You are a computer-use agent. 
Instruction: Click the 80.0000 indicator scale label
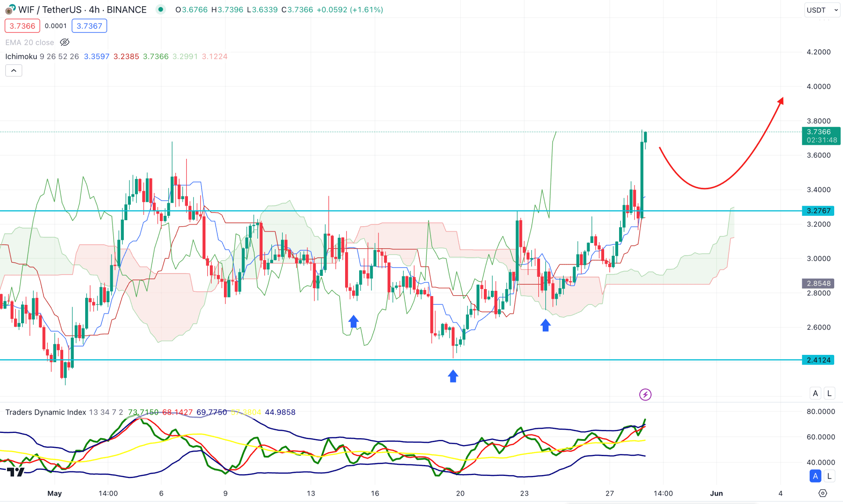tap(821, 411)
